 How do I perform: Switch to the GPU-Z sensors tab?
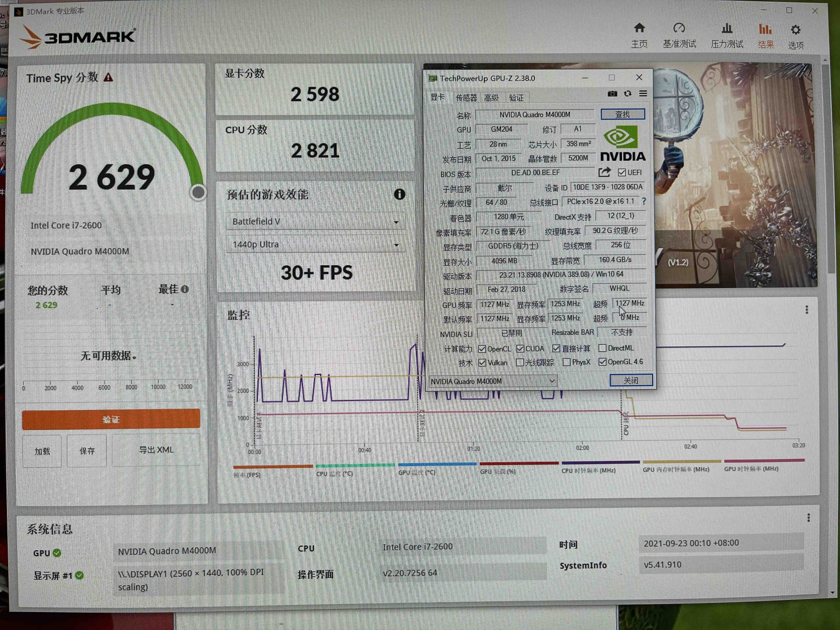point(466,98)
